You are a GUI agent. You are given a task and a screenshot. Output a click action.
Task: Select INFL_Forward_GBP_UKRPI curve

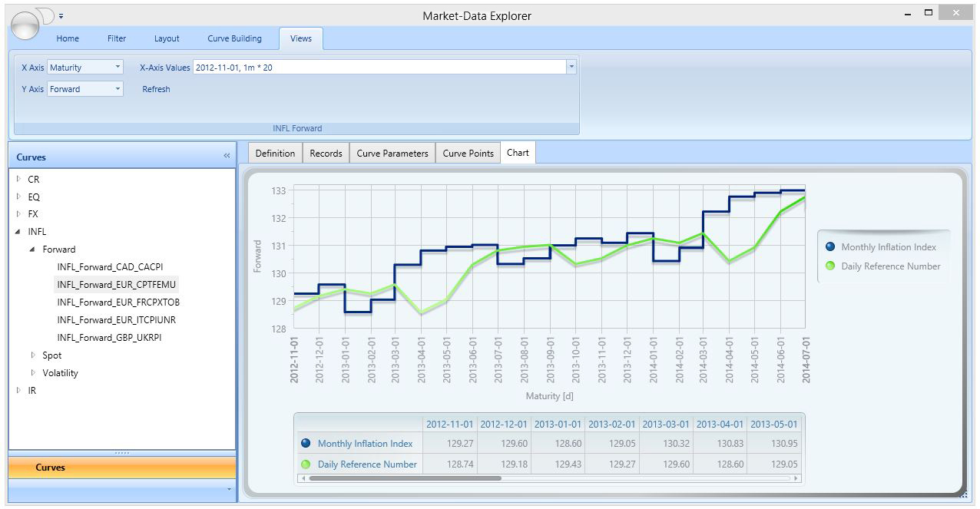[x=109, y=338]
